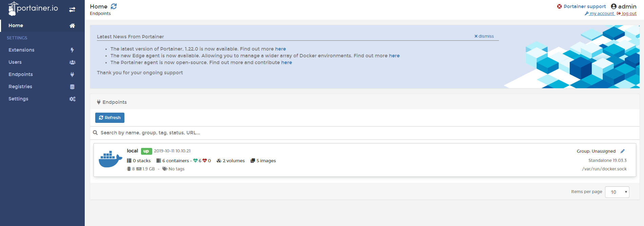Click the Endpoints plug icon in sidebar
The image size is (644, 226).
(72, 75)
